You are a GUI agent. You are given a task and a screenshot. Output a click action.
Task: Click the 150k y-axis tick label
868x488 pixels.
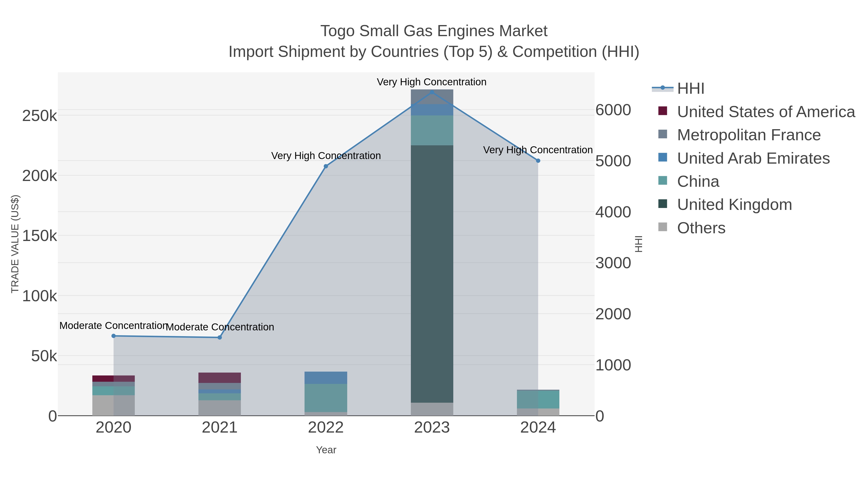40,236
